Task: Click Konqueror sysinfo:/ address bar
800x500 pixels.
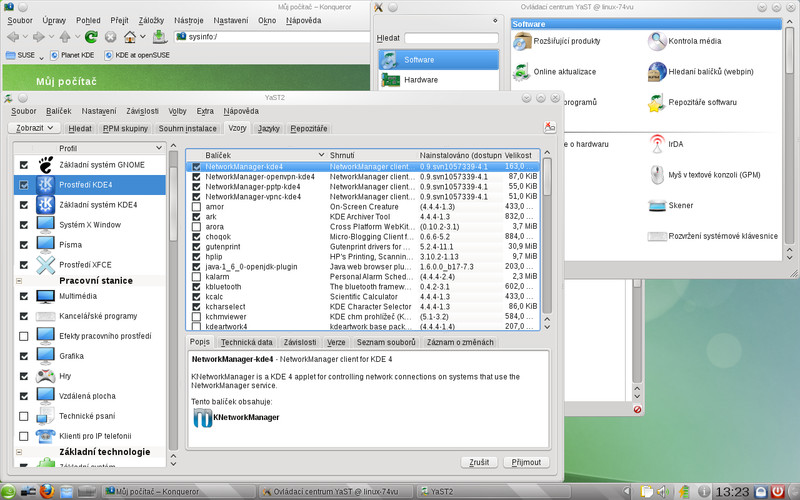Action: pos(272,37)
